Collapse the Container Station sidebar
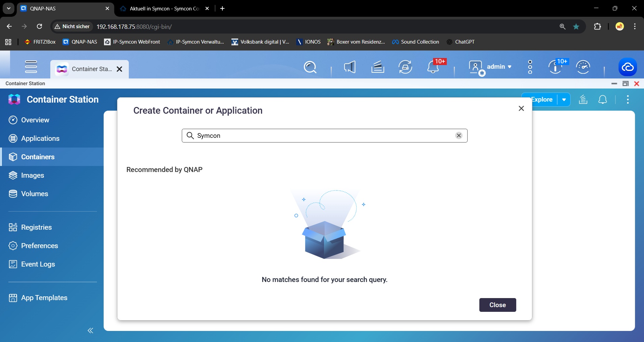 point(90,331)
